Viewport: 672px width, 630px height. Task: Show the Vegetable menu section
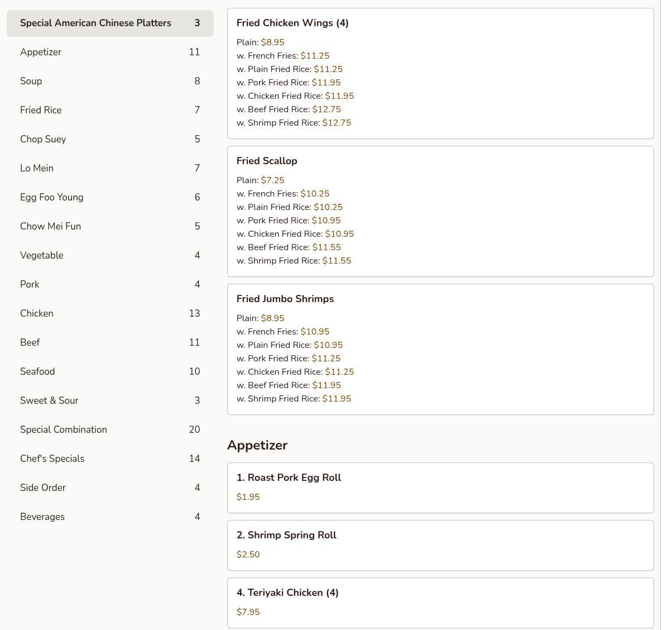tap(110, 255)
